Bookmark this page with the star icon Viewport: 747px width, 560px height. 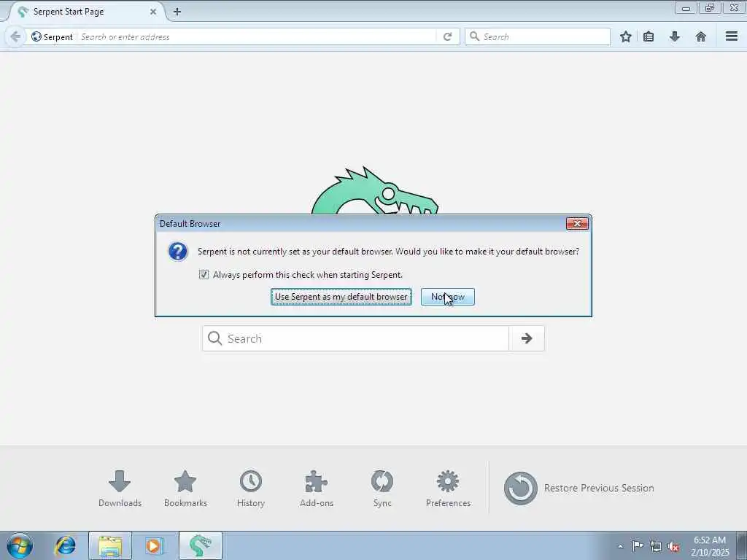[625, 36]
